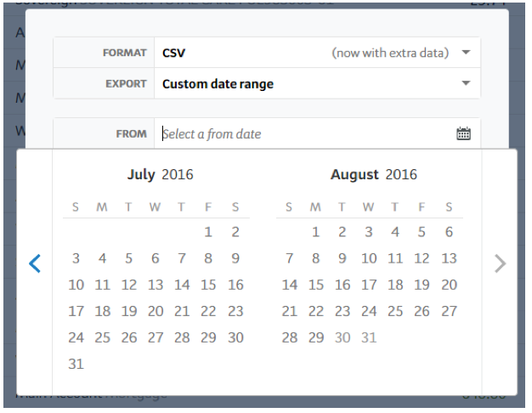Pick July 21 in July 2016
This screenshot has height=413, width=532.
pos(182,312)
